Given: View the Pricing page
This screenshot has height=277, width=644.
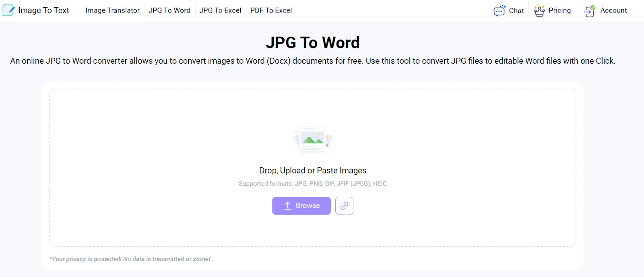Looking at the screenshot, I should (x=559, y=10).
